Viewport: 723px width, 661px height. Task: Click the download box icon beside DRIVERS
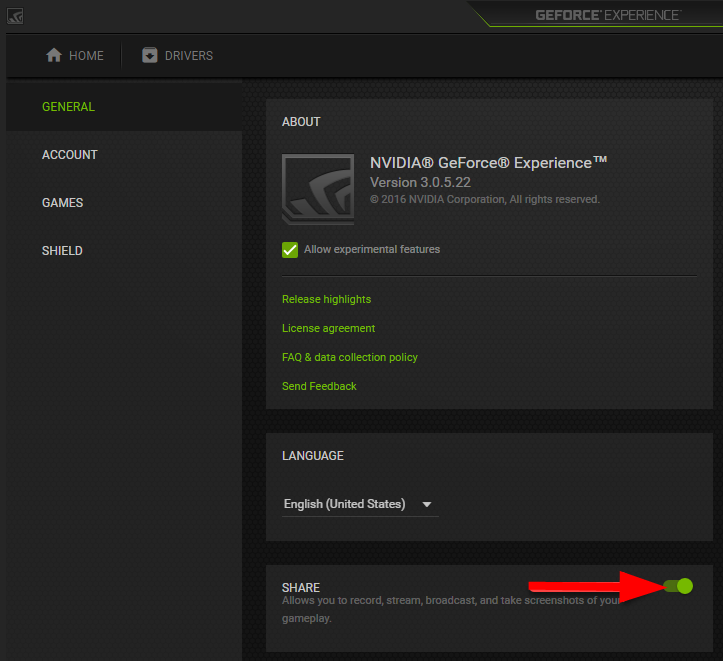pyautogui.click(x=150, y=56)
